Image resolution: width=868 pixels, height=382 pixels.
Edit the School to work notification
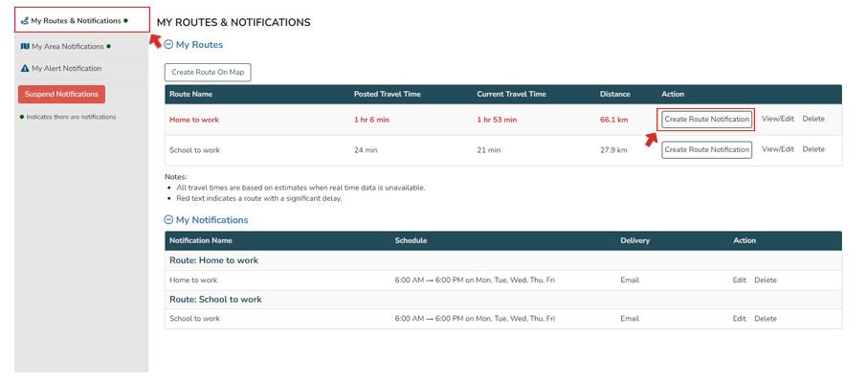740,319
